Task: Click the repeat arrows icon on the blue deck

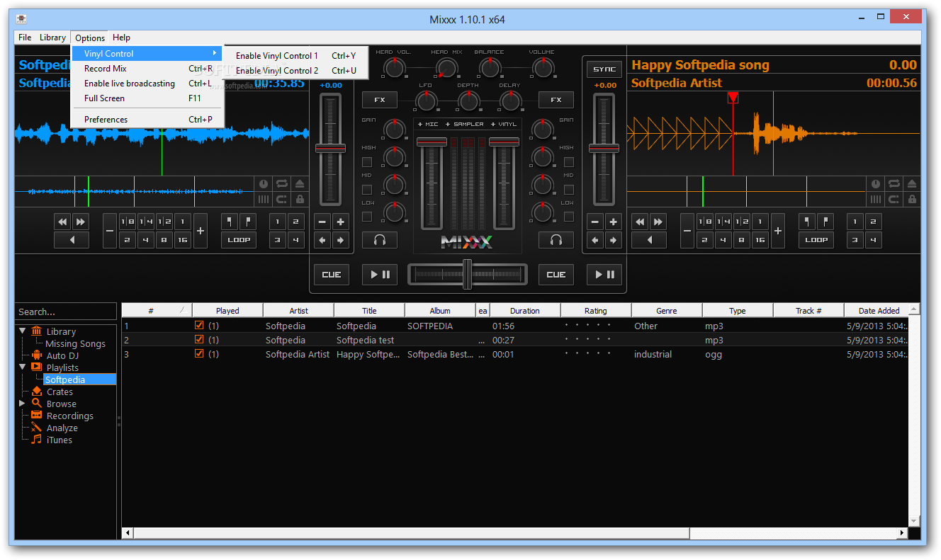Action: [281, 183]
